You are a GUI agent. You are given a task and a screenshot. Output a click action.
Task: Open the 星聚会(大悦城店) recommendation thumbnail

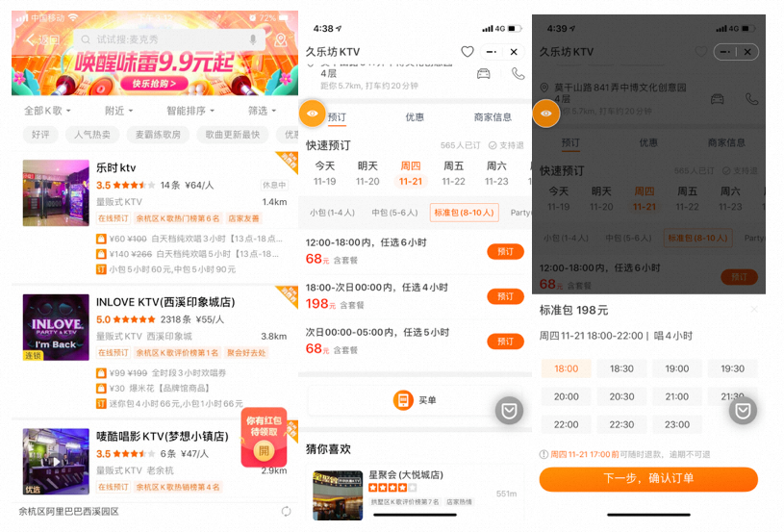(338, 495)
